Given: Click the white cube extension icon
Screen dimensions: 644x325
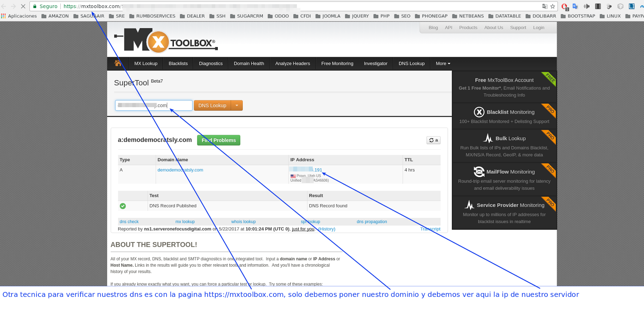Looking at the screenshot, I should (620, 6).
